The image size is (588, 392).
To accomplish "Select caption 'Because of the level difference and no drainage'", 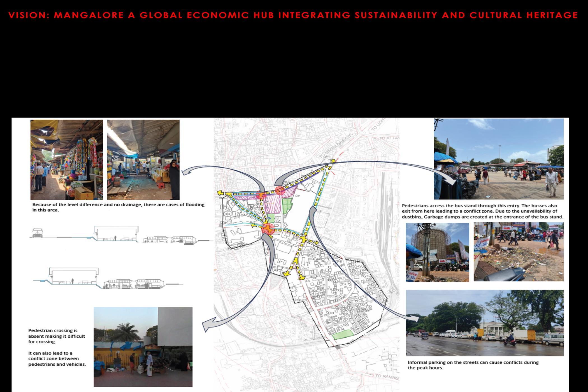I will pyautogui.click(x=118, y=207).
